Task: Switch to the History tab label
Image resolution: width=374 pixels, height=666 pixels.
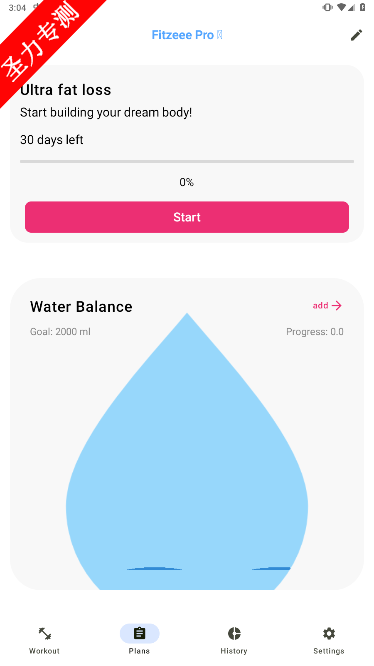Action: click(234, 651)
